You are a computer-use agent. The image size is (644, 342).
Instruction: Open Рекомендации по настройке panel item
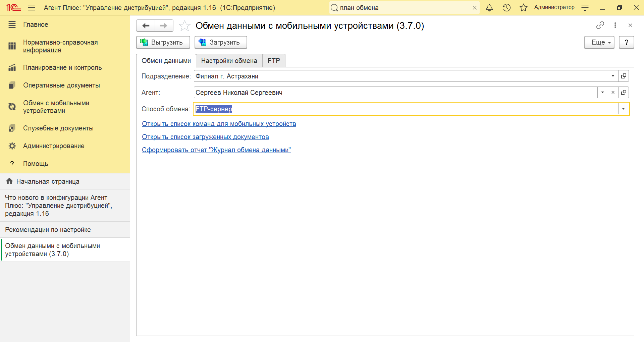[x=65, y=230]
